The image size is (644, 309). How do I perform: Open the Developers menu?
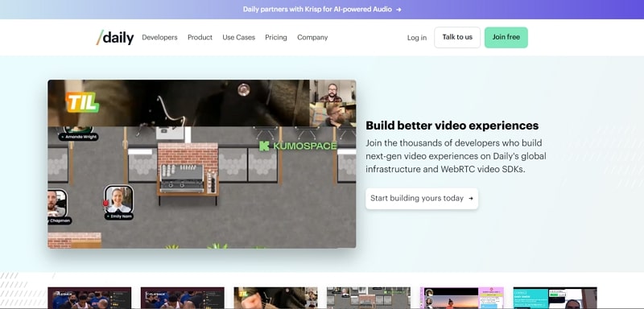159,37
